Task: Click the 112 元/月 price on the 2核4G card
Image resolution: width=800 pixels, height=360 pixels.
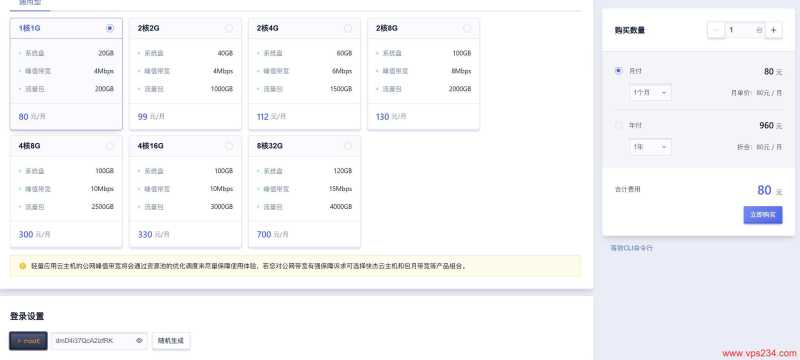Action: [271, 117]
